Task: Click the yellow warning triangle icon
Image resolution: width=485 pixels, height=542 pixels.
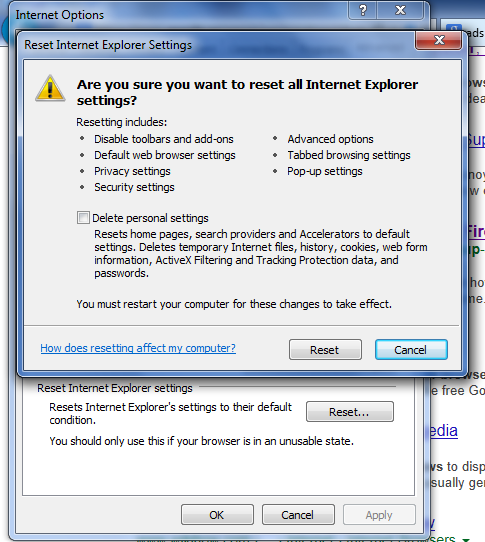Action: point(50,88)
